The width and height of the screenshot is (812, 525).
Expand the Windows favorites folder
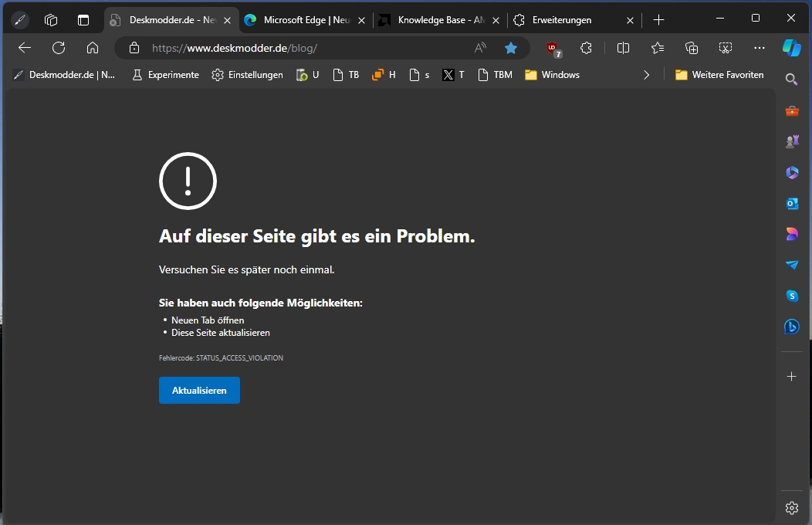552,75
